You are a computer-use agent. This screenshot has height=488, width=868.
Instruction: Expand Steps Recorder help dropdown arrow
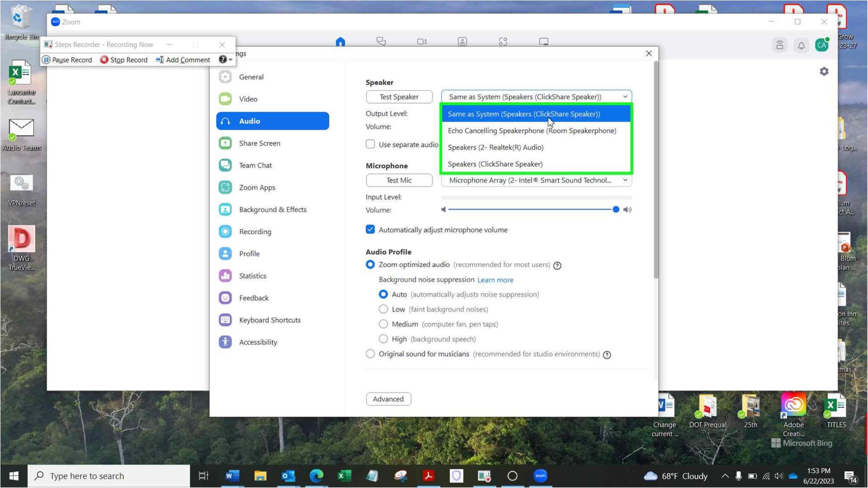click(230, 60)
